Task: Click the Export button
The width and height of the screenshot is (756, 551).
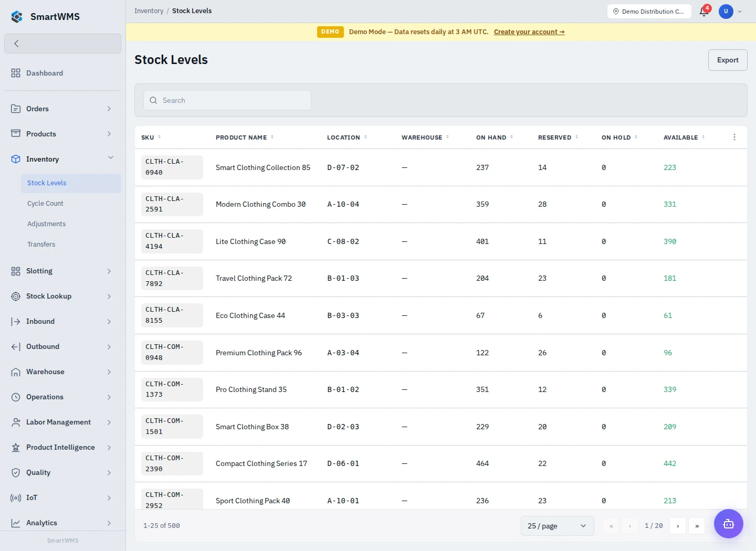Action: [x=728, y=60]
